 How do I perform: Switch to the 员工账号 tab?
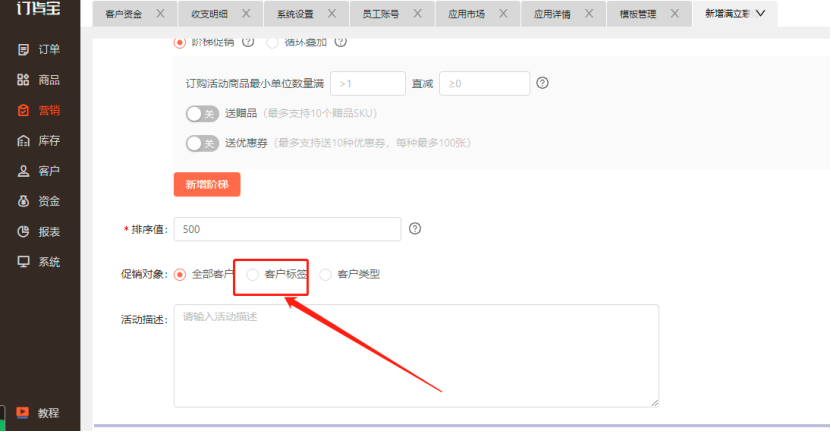tap(381, 14)
